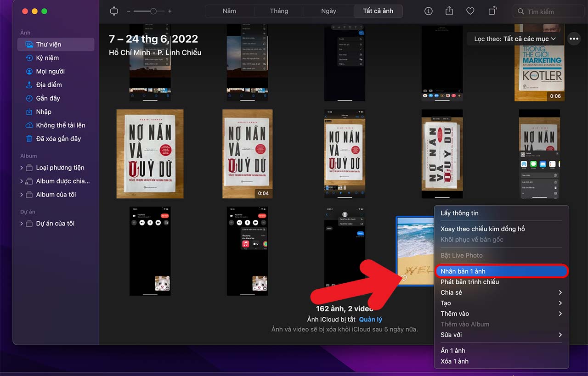
Task: Open Thư viện in the sidebar
Action: 56,45
